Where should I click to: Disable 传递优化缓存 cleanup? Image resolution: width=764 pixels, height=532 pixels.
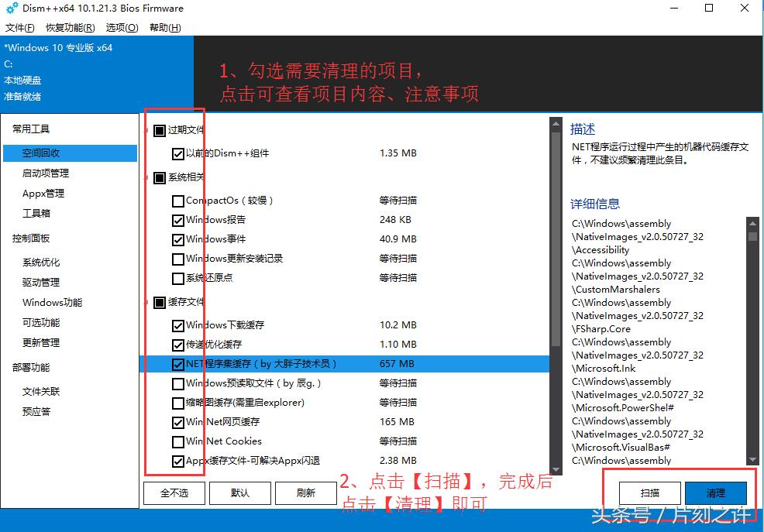[177, 344]
